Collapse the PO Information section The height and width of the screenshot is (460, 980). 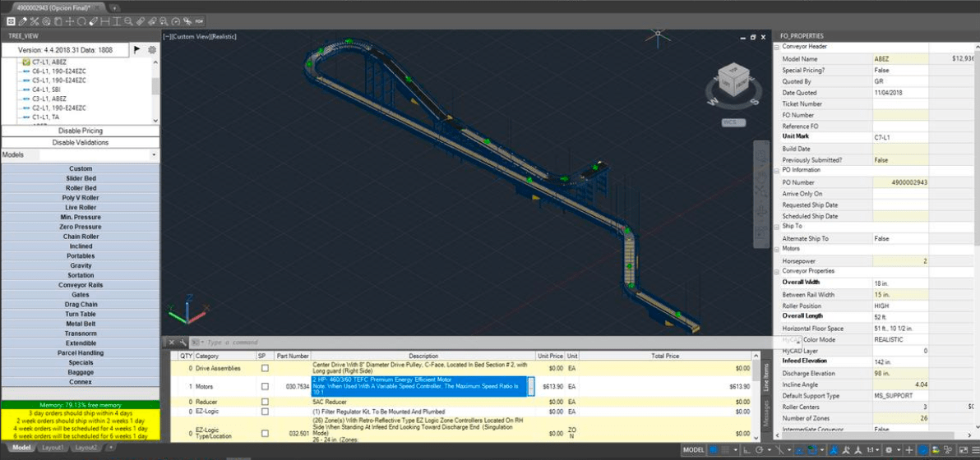778,171
